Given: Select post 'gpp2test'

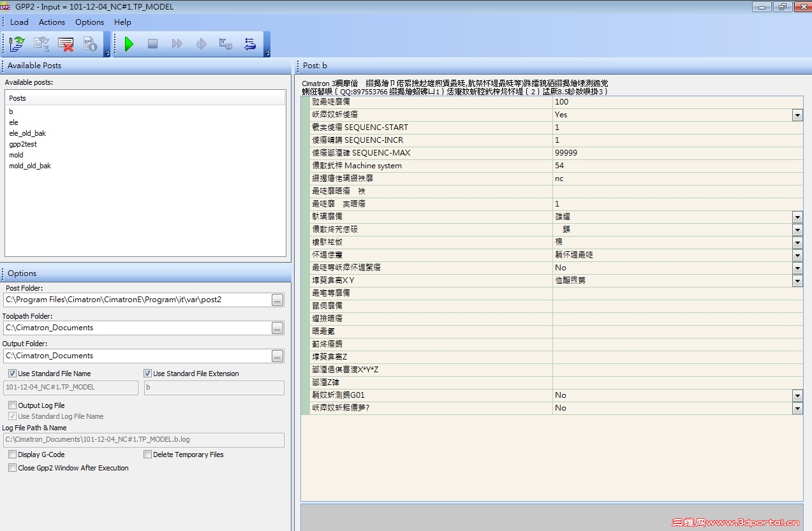Looking at the screenshot, I should pyautogui.click(x=23, y=144).
